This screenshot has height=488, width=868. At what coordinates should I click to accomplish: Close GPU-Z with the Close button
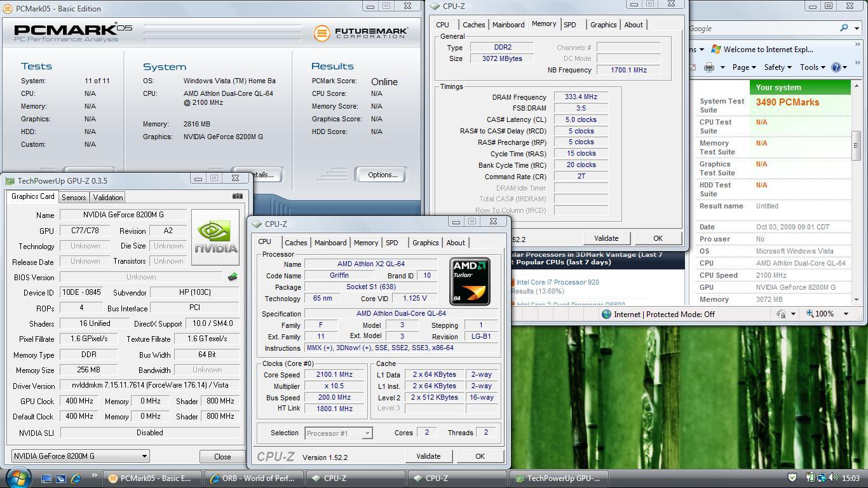[222, 456]
